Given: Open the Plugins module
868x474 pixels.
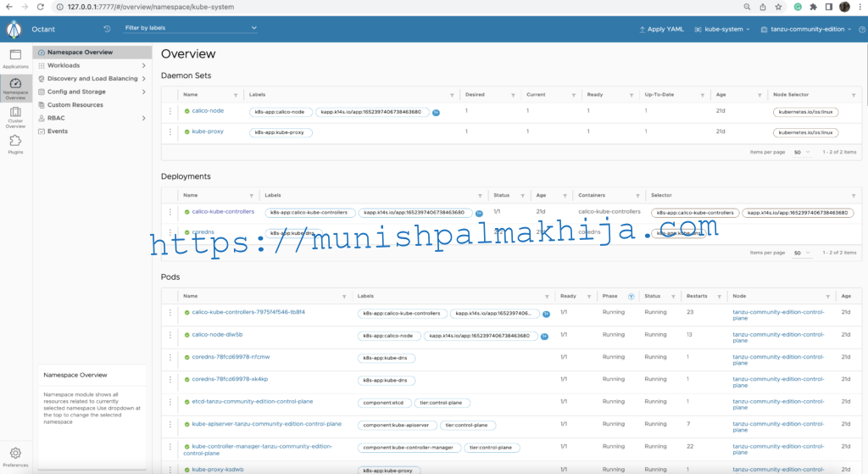Looking at the screenshot, I should 15,144.
